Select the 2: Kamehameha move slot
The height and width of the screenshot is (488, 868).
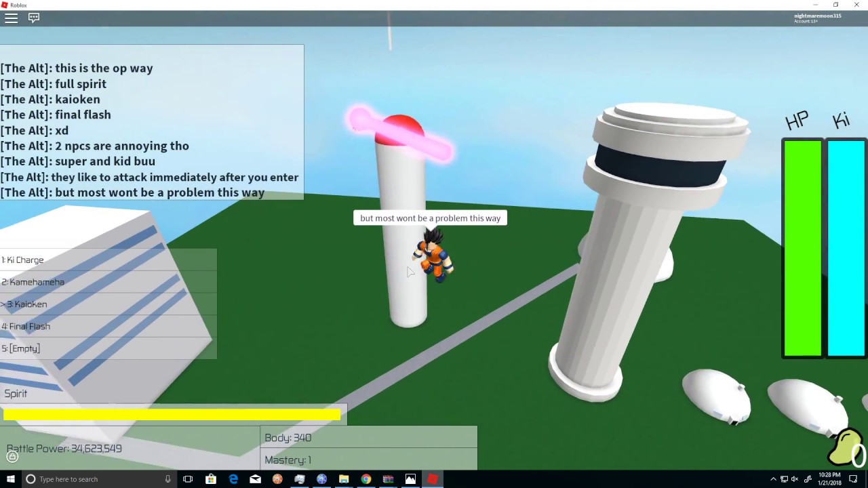coord(108,282)
